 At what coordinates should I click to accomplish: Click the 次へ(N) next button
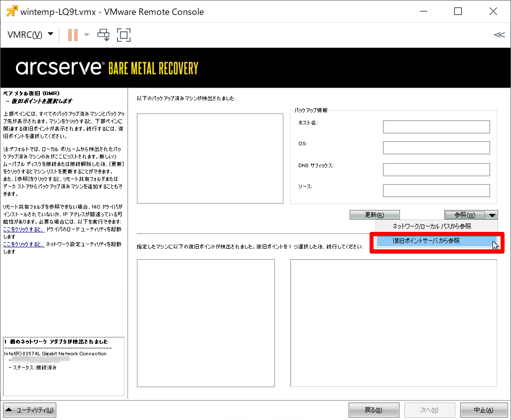(429, 410)
